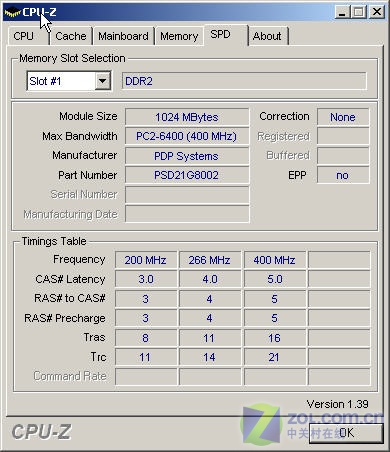This screenshot has height=452, width=390.
Task: Click the CPU-Z chip icon in title bar
Action: pos(12,12)
